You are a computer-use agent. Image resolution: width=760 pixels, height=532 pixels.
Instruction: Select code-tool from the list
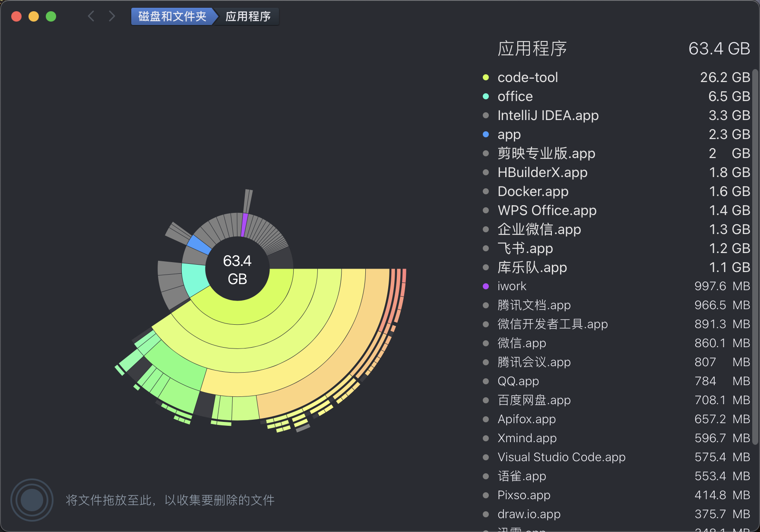click(x=528, y=77)
